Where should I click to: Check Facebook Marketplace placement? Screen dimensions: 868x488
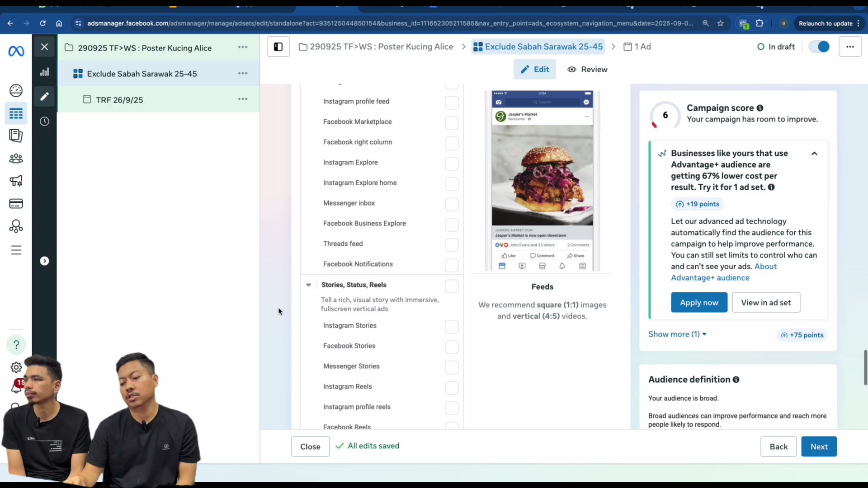pos(452,123)
